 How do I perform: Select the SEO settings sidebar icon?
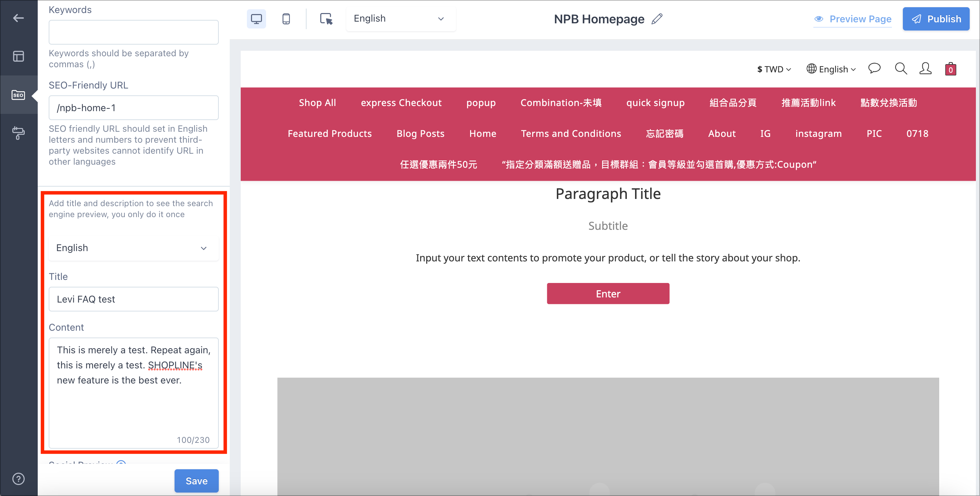18,95
